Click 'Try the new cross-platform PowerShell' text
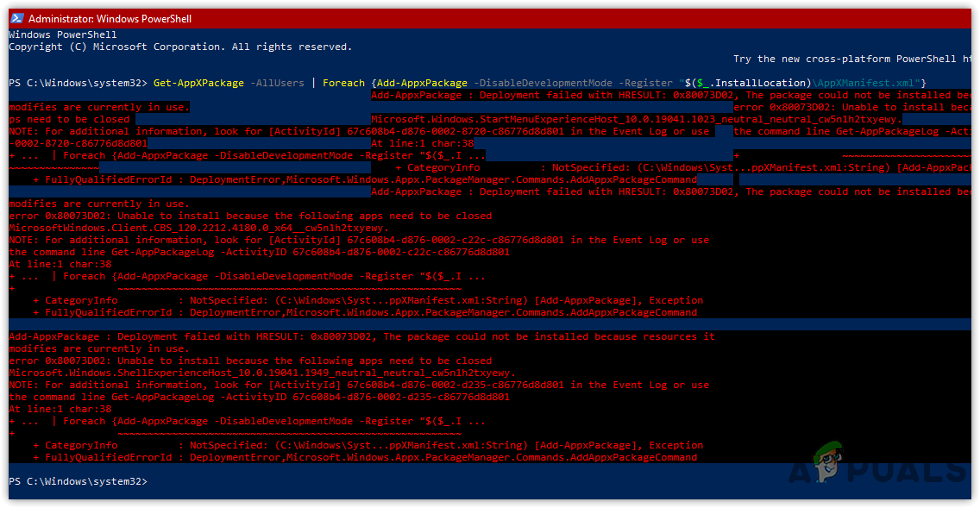980x508 pixels. pos(845,59)
